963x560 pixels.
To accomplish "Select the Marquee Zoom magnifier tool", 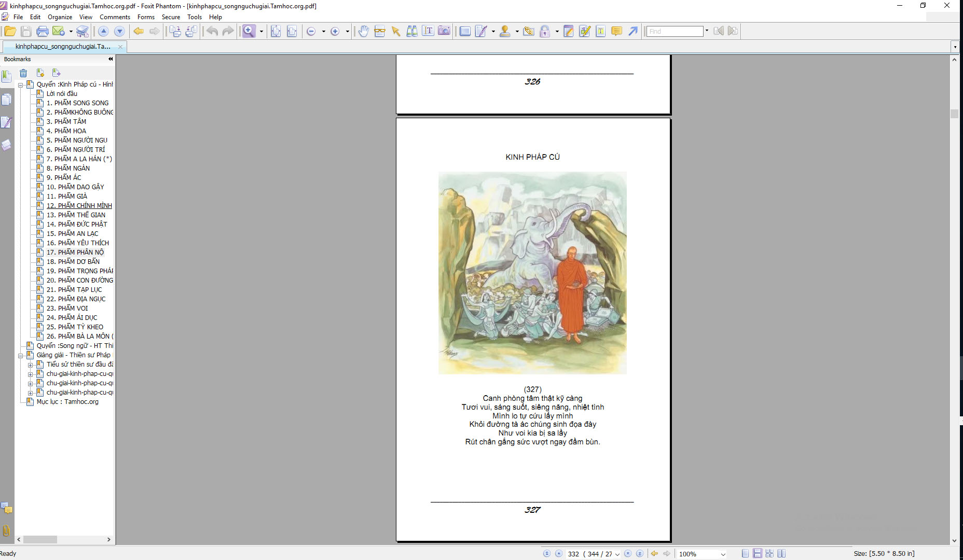I will coord(249,31).
